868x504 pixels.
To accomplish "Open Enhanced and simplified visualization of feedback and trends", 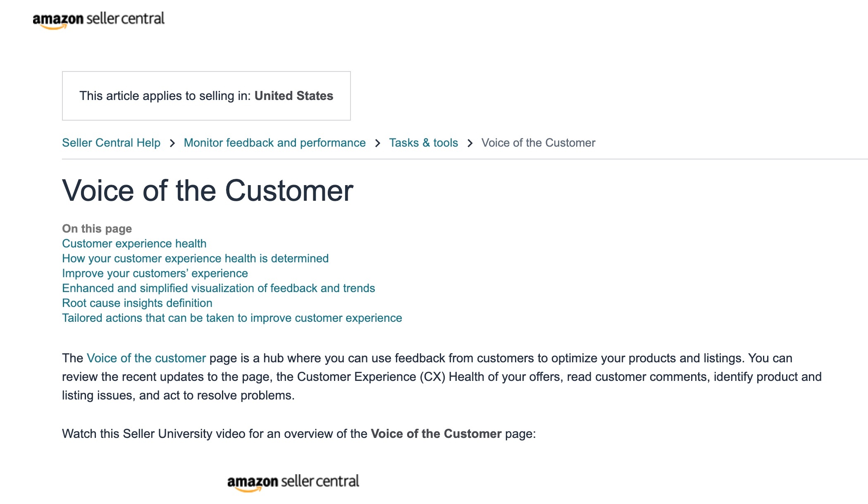I will (218, 288).
